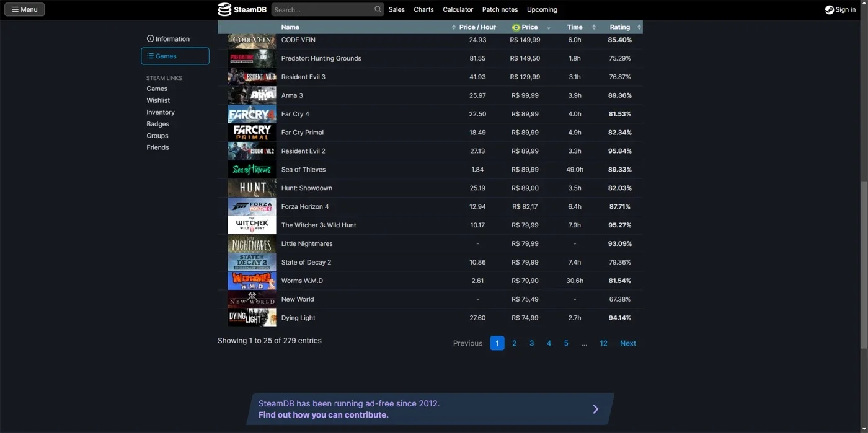868x433 pixels.
Task: Open the Friends link
Action: tap(157, 147)
